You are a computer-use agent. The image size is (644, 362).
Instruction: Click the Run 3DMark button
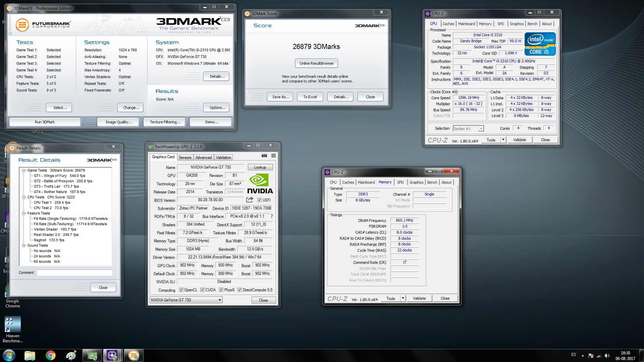pyautogui.click(x=45, y=122)
